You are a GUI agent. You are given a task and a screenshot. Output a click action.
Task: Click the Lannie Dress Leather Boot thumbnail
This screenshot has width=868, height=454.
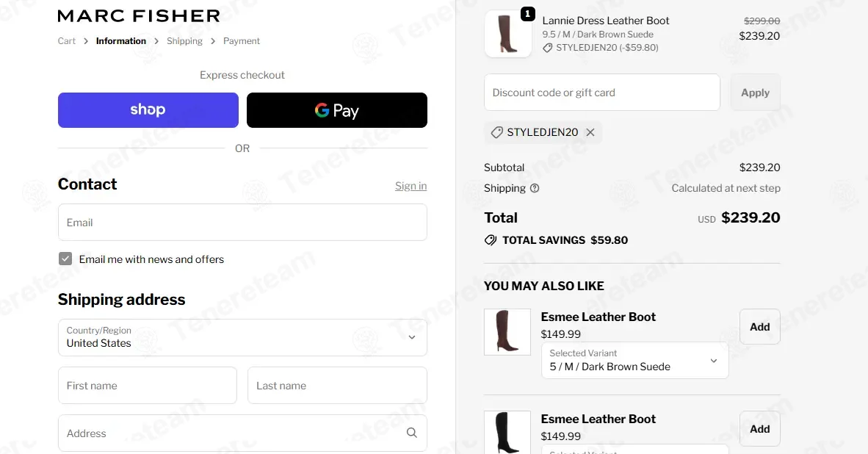(507, 34)
